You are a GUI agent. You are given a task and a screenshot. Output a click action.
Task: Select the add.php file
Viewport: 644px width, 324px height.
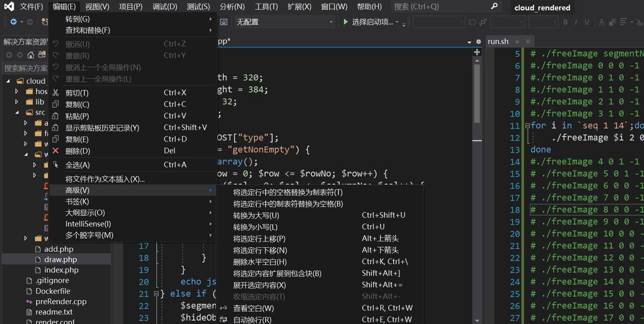click(59, 249)
